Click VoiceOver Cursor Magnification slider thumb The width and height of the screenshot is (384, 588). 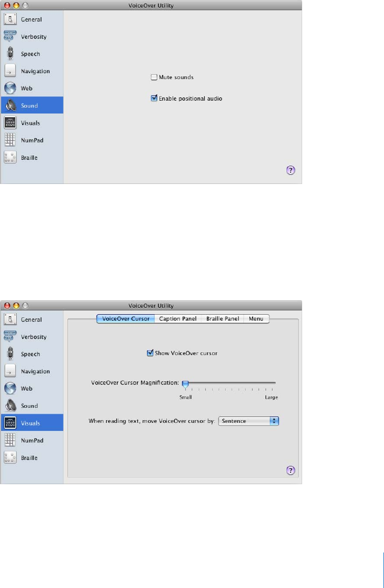(185, 384)
